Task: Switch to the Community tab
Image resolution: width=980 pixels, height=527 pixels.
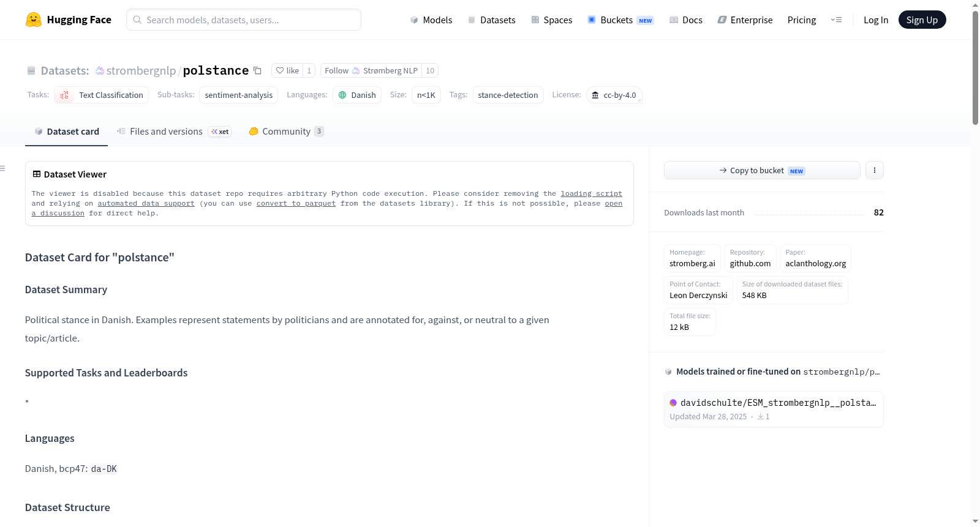Action: (x=286, y=132)
